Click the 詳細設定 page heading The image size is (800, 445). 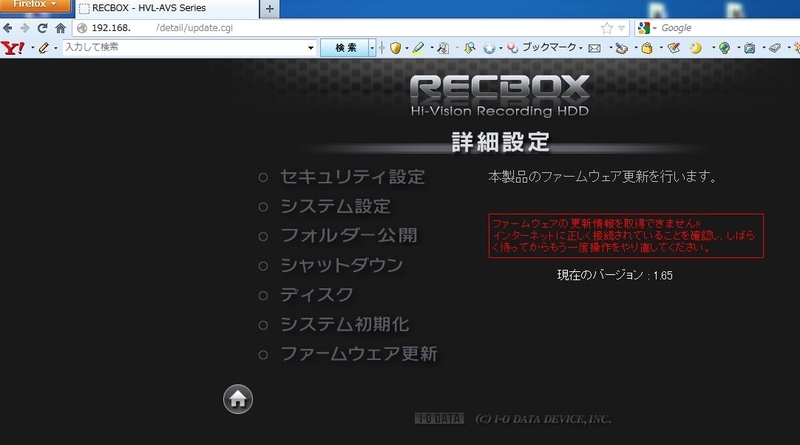point(501,142)
